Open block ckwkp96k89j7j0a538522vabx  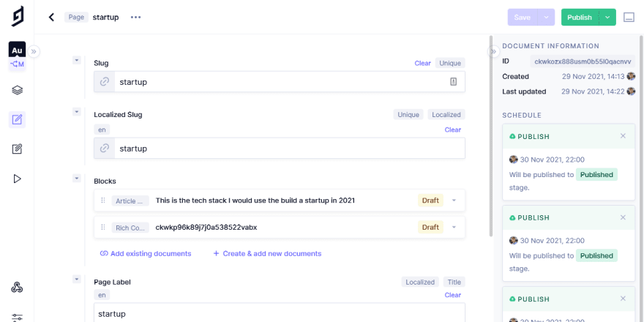(x=206, y=227)
